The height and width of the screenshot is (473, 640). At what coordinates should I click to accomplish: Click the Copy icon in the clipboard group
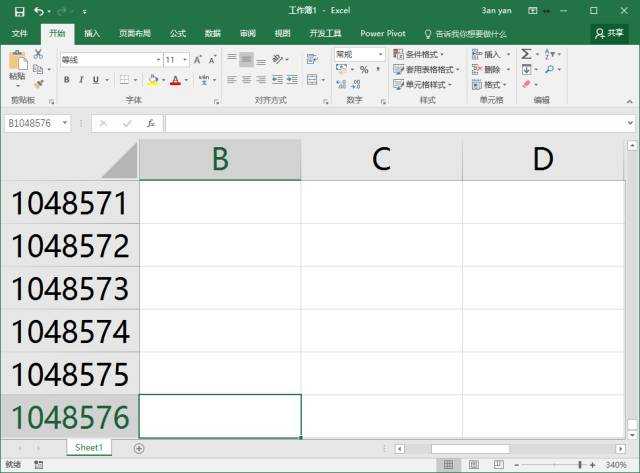point(38,69)
